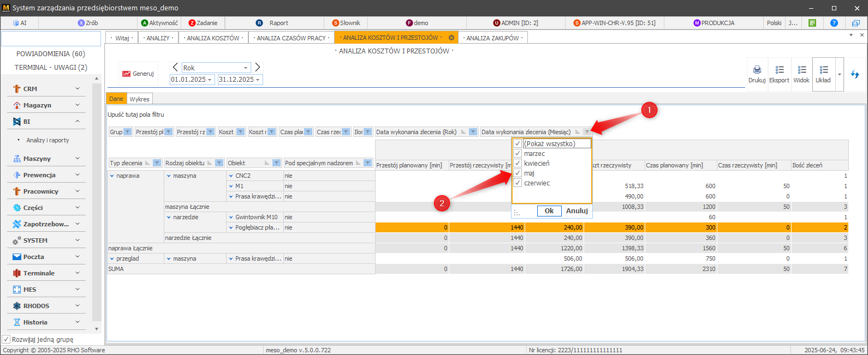Click the Widok view icon
868x355 pixels.
point(801,70)
